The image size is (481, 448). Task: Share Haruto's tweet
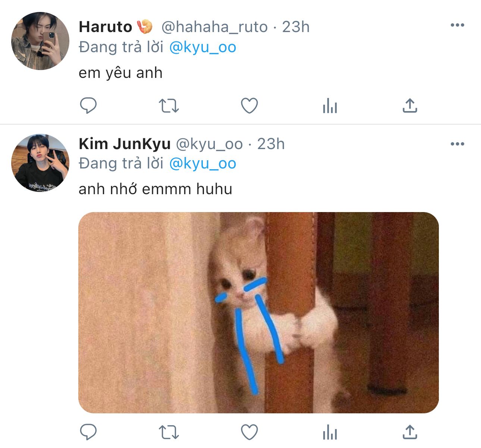pos(410,105)
